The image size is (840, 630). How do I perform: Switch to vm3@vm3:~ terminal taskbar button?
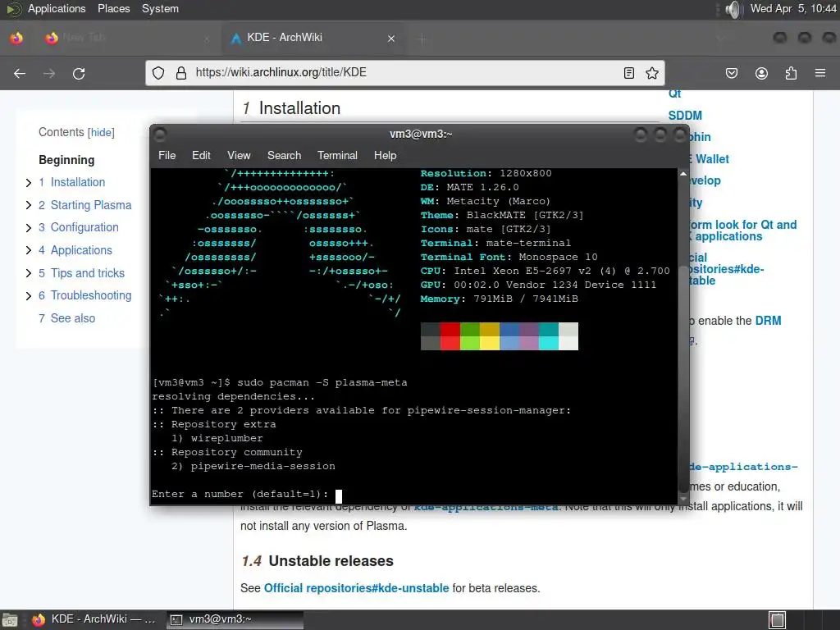tap(235, 619)
